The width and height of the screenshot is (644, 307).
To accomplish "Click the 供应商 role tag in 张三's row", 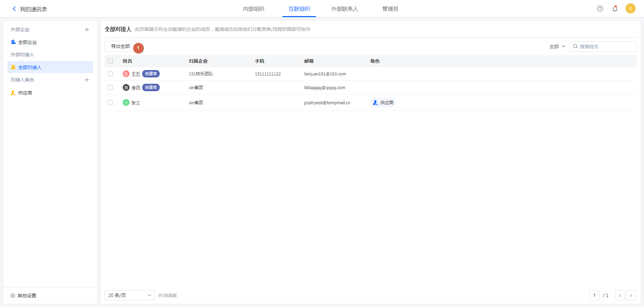I will (383, 103).
